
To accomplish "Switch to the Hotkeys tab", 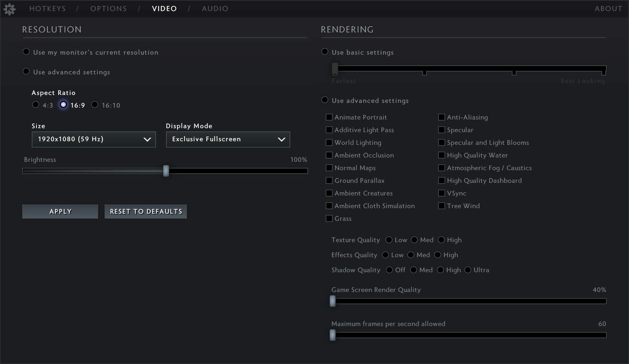I will 48,9.
